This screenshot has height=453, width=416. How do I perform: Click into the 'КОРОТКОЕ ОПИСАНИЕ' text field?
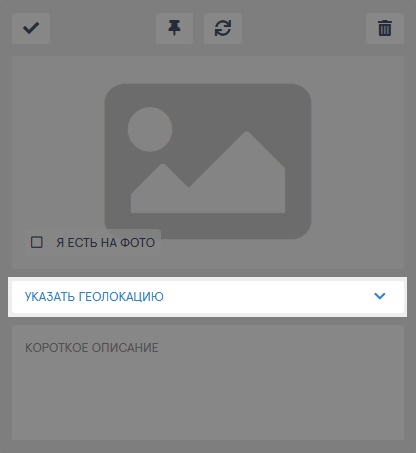point(208,383)
